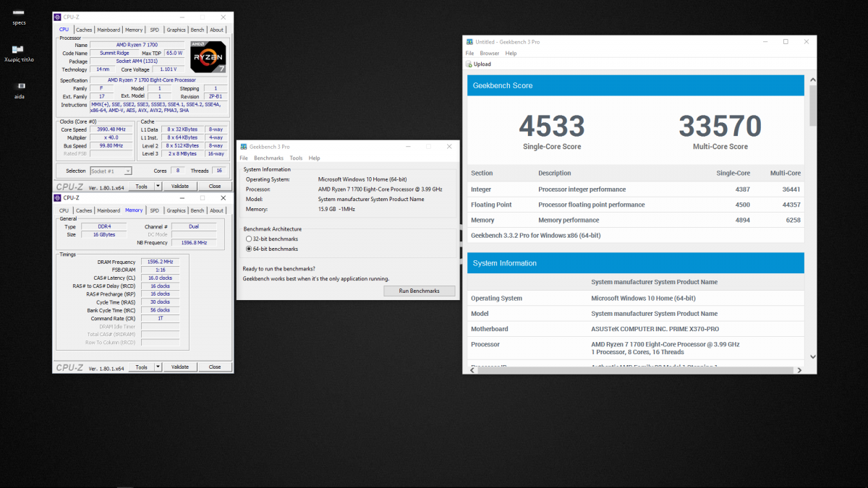Open Help menu in the small Geekbench window

(314, 158)
